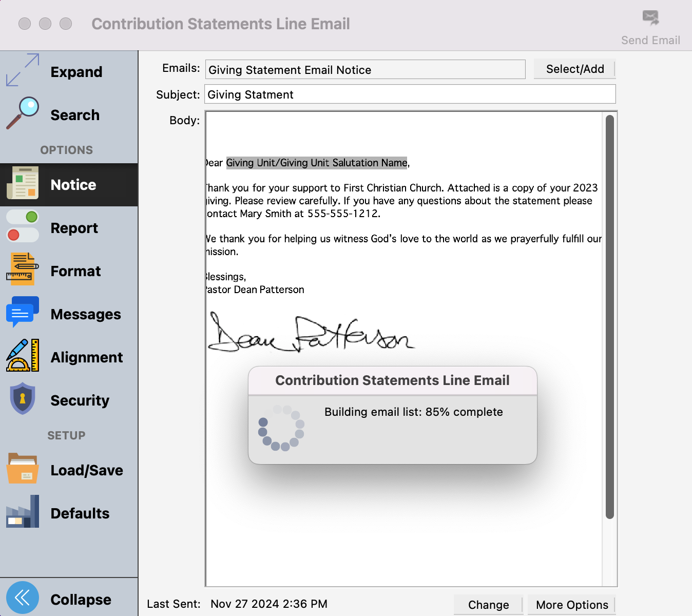Click the Defaults factory icon
The width and height of the screenshot is (692, 616).
[23, 512]
